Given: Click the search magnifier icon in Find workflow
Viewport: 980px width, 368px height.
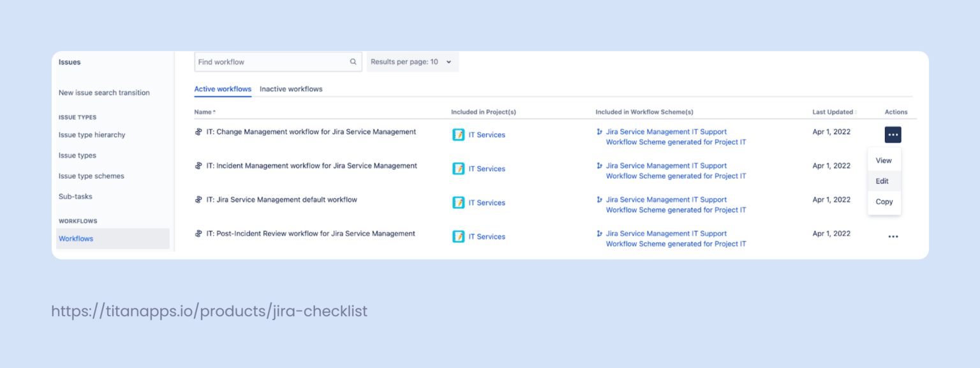Looking at the screenshot, I should point(353,61).
